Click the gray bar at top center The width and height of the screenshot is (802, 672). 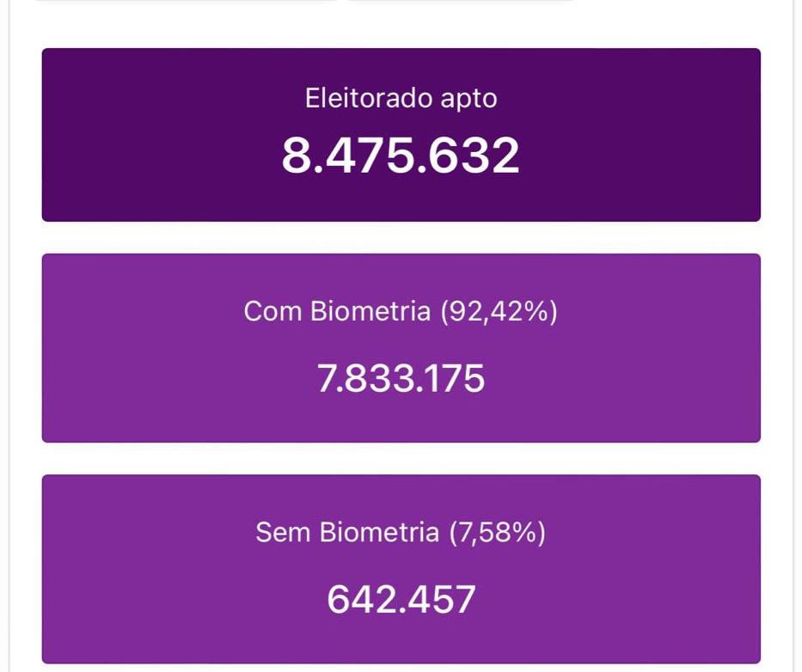tap(460, 1)
